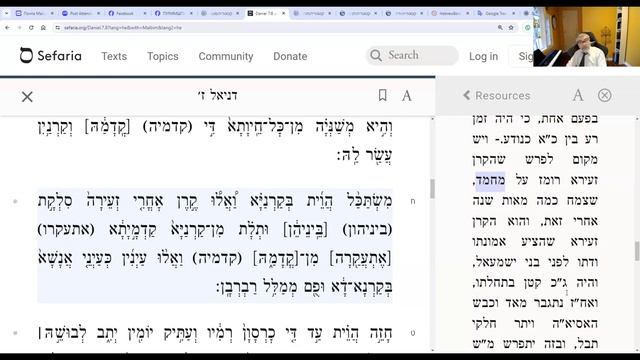Click the webcam video thumbnail
This screenshot has height=360, width=640.
[586, 36]
